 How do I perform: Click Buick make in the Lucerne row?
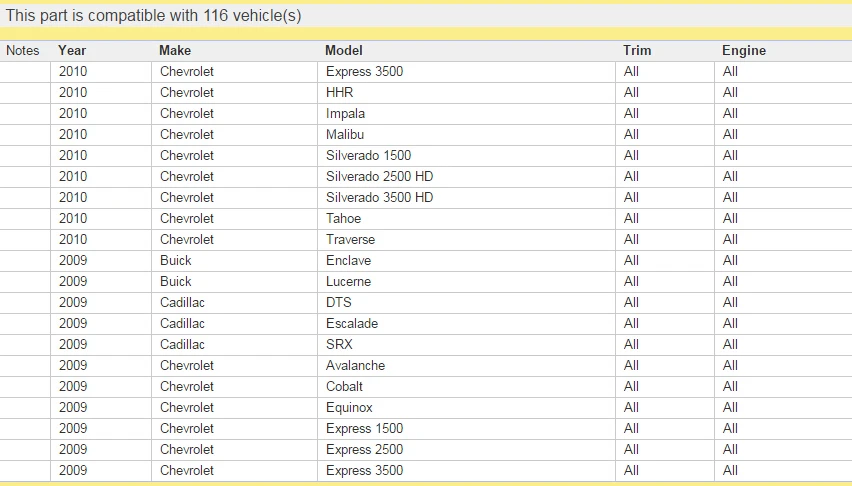click(176, 282)
